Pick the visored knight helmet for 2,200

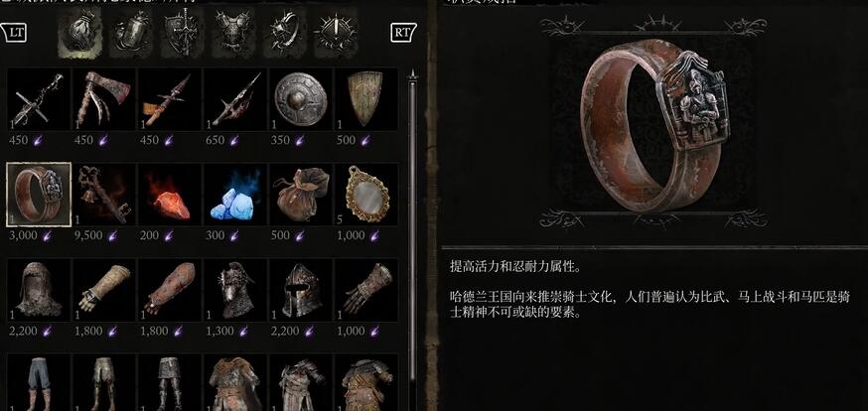pos(301,290)
